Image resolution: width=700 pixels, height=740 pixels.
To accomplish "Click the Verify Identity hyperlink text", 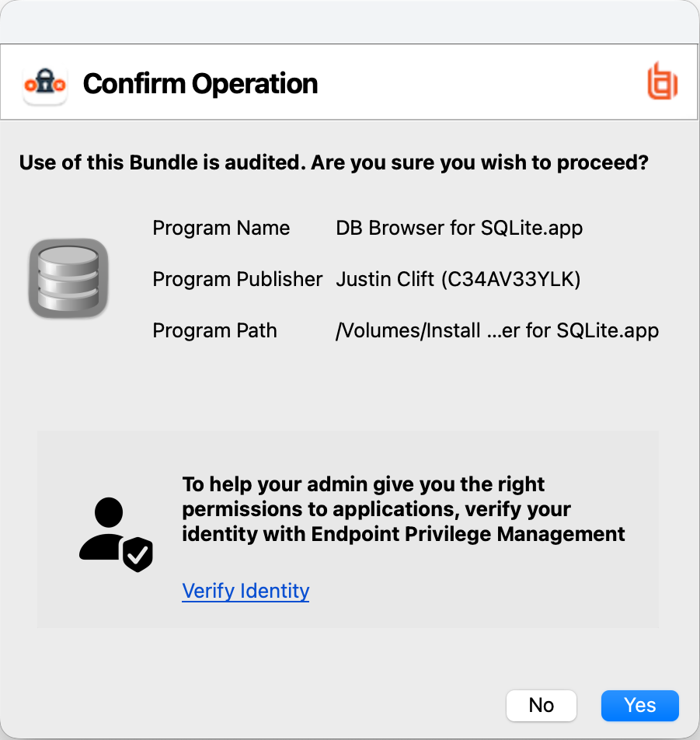I will point(245,591).
